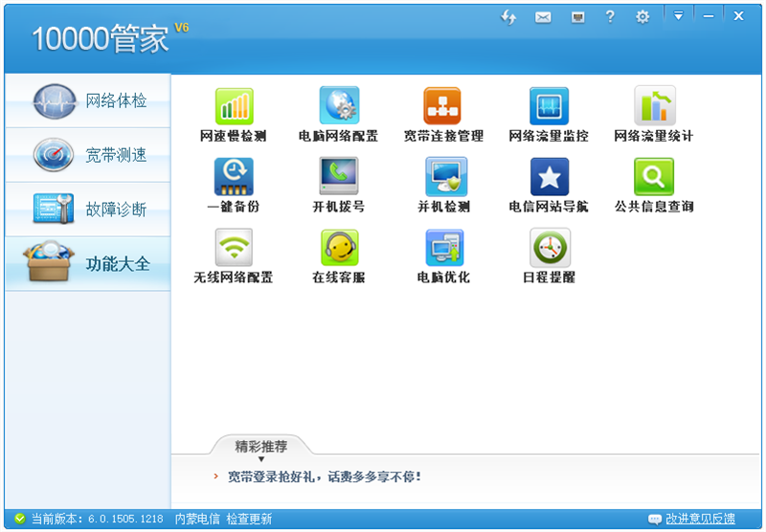766x532 pixels.
Task: Click the network port icon in title bar
Action: (578, 17)
